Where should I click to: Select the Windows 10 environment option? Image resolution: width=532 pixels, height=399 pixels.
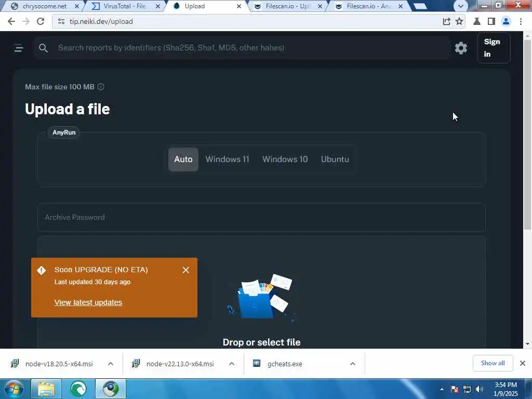[x=285, y=159]
